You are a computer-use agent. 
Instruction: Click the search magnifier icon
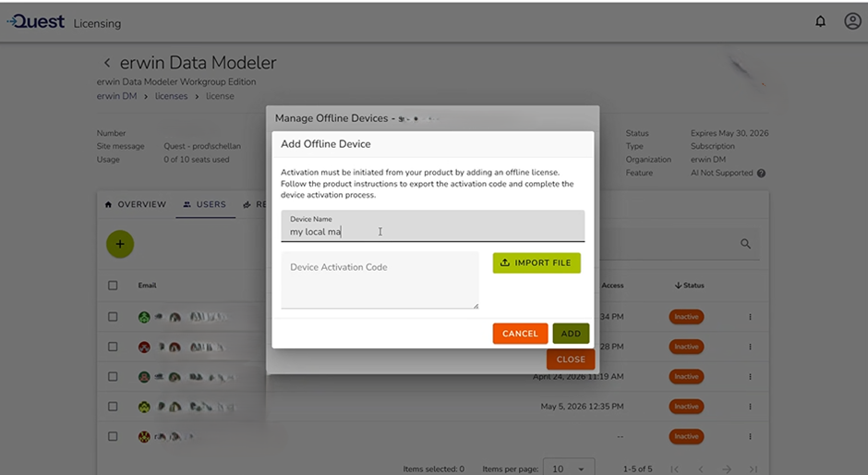[746, 244]
